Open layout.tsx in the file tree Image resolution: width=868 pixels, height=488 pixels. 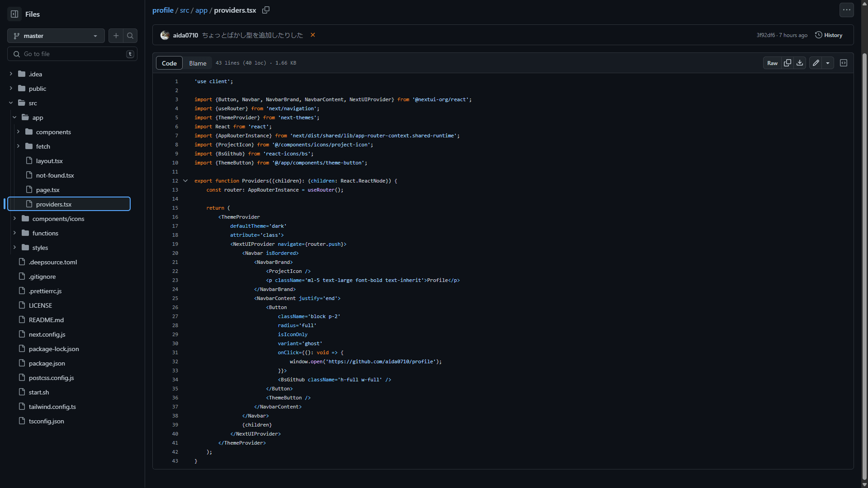pos(49,161)
